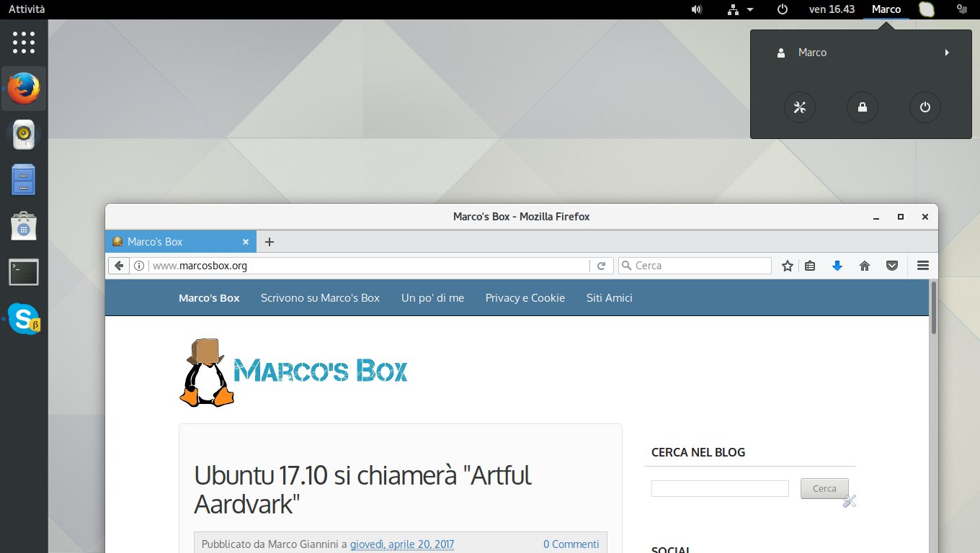Click the CERCA NEL BLOG heading
The image size is (980, 553).
click(x=698, y=453)
